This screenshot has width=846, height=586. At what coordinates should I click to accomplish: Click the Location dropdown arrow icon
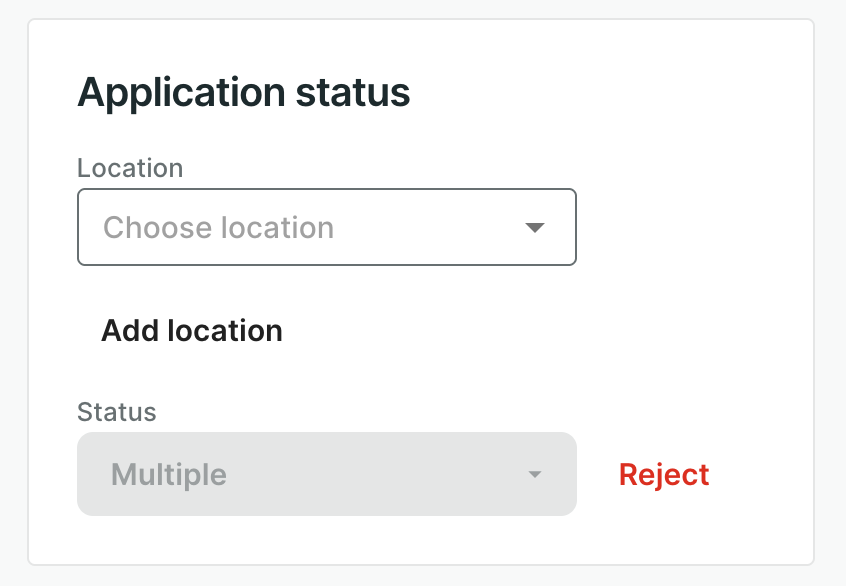(535, 228)
